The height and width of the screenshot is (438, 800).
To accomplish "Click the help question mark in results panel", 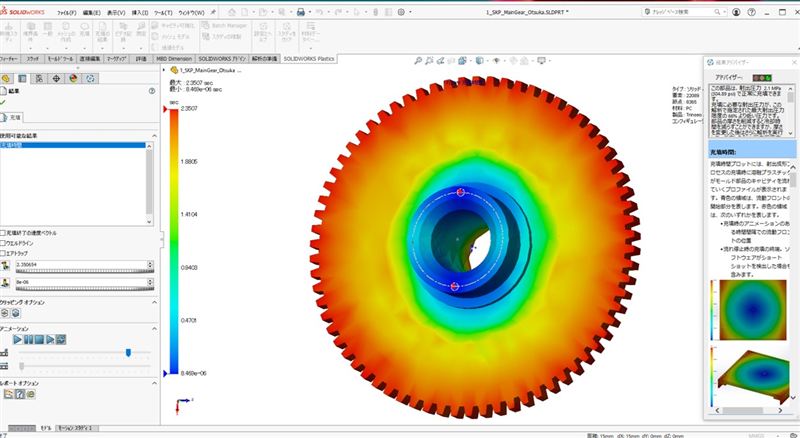I will point(150,90).
